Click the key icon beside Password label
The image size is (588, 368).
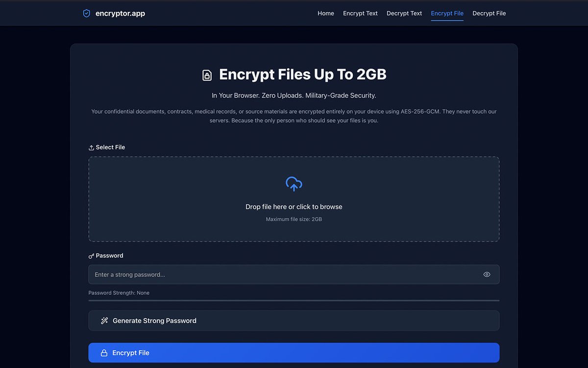tap(91, 256)
